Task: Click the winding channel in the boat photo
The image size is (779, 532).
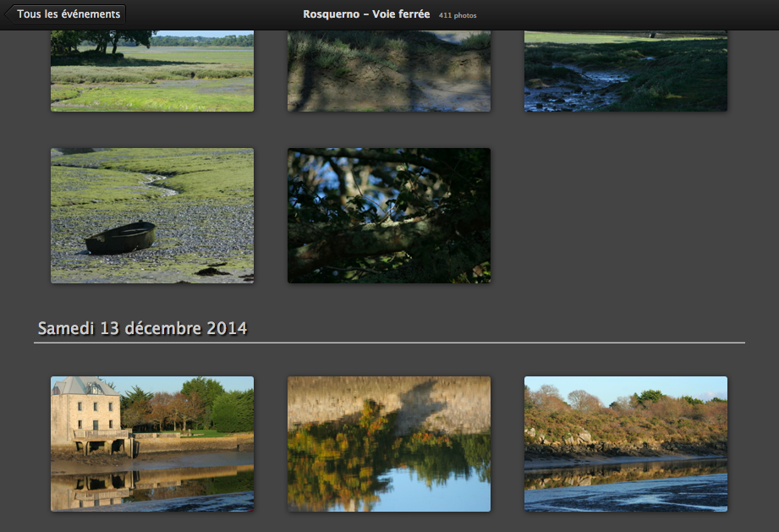Action: pos(159,181)
